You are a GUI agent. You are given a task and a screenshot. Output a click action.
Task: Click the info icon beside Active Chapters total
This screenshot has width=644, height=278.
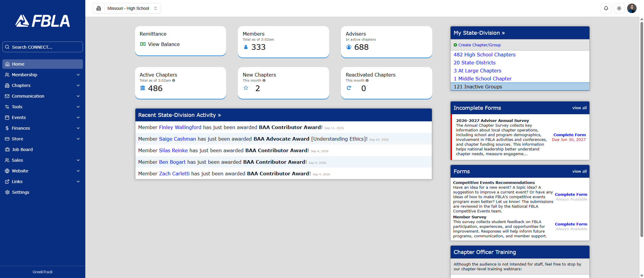(174, 80)
